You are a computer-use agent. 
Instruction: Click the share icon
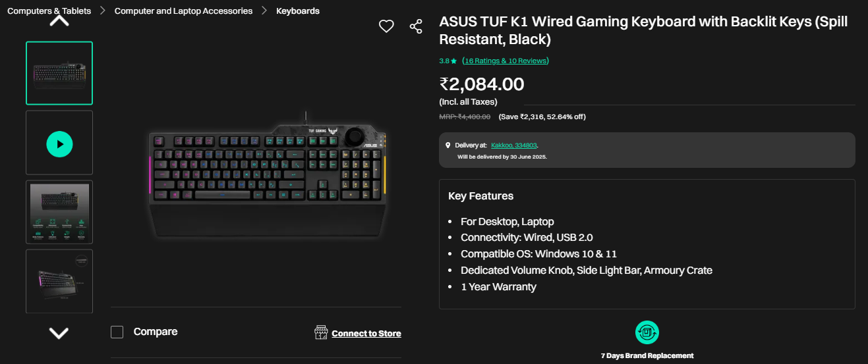416,26
